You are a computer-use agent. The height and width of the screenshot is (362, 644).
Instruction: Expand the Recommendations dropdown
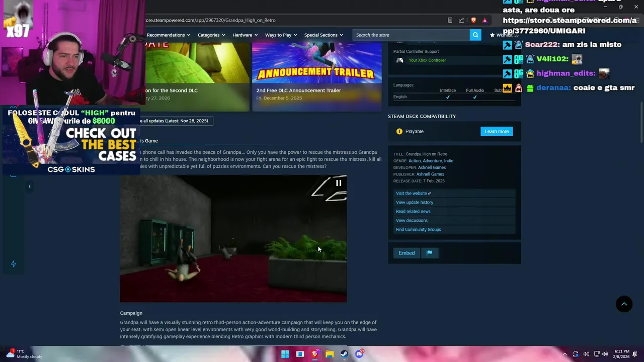169,35
